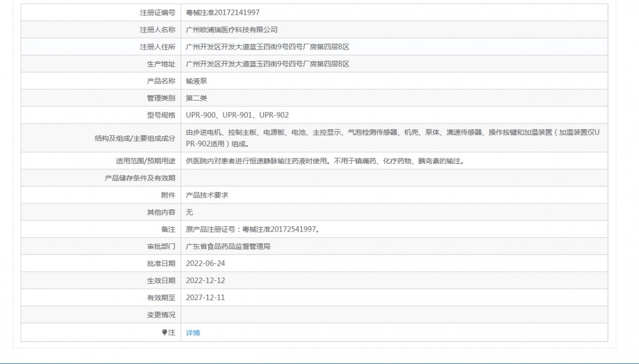The image size is (639, 364).
Task: Click the 审批部门 label
Action: [161, 246]
